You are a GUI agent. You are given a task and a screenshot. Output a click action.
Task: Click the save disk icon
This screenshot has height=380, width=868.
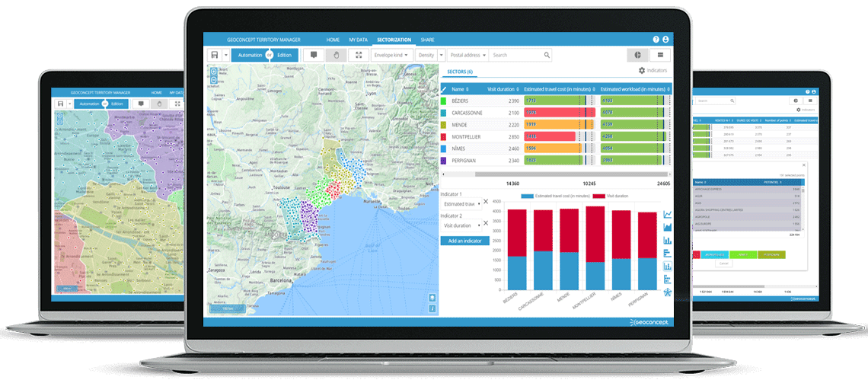coord(214,55)
